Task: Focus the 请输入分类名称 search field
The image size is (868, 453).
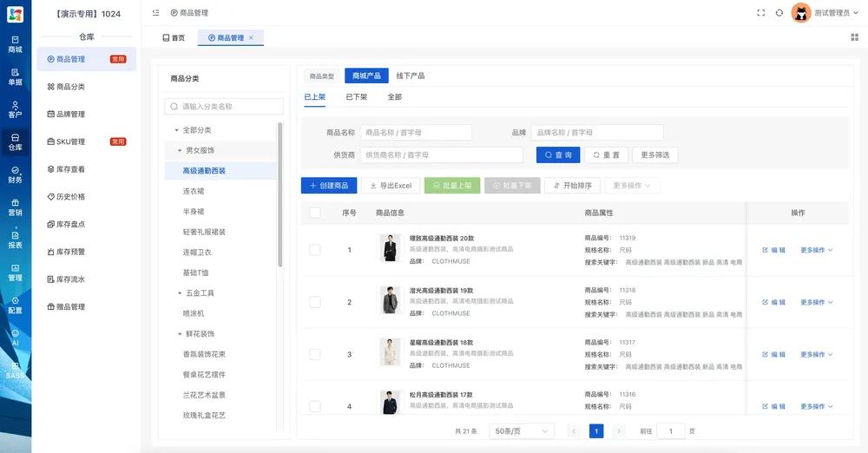Action: coord(224,107)
